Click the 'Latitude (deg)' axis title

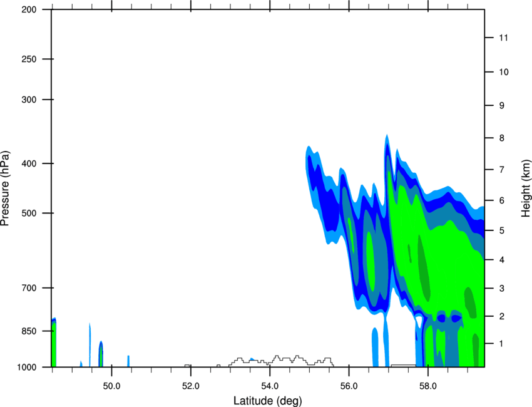(267, 401)
